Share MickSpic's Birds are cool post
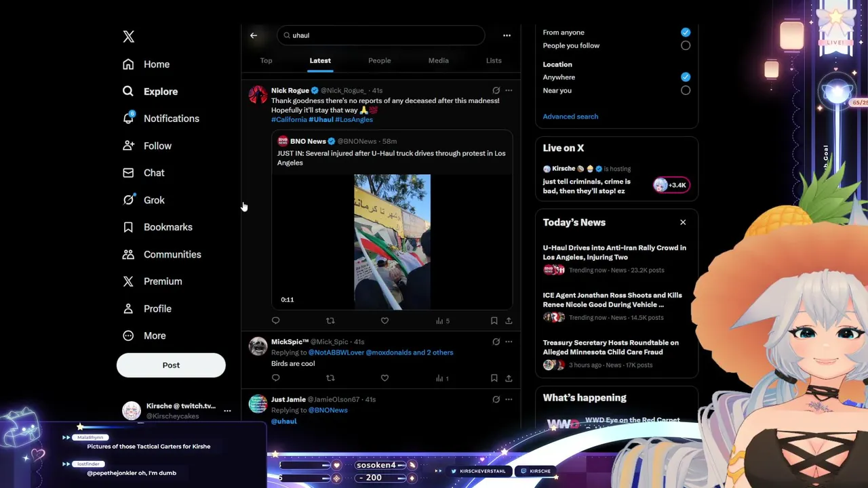 (x=509, y=378)
